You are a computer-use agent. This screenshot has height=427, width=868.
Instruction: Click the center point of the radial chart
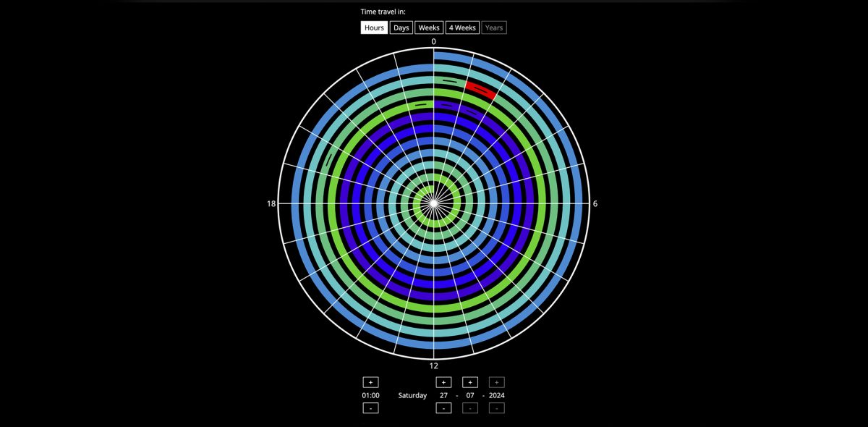coord(433,203)
